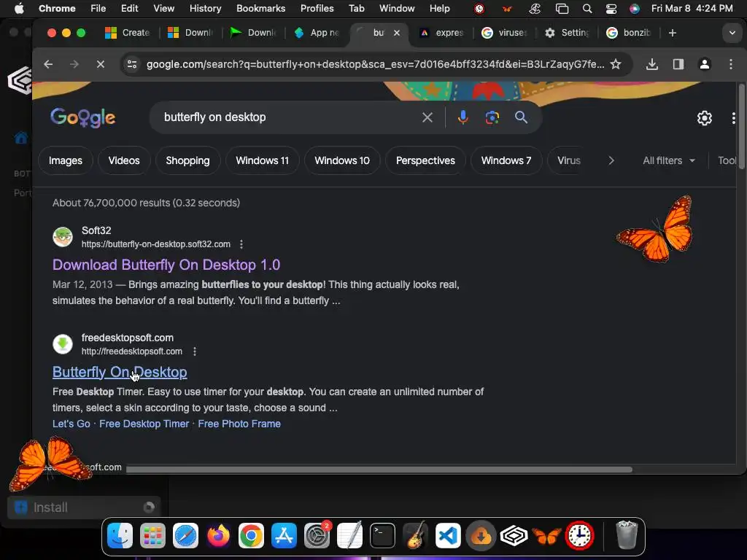
Task: Open Chrome three-dot menu
Action: (731, 64)
